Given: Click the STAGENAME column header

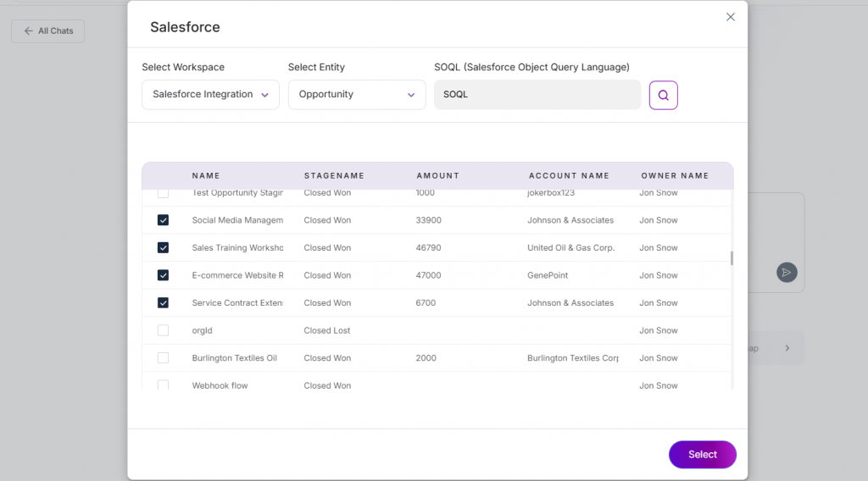Looking at the screenshot, I should tap(334, 176).
